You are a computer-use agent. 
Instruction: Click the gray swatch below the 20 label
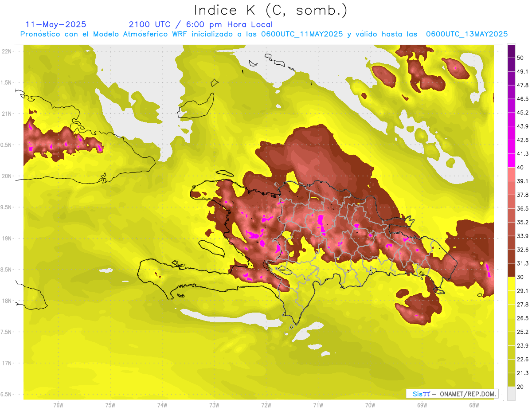[512, 393]
